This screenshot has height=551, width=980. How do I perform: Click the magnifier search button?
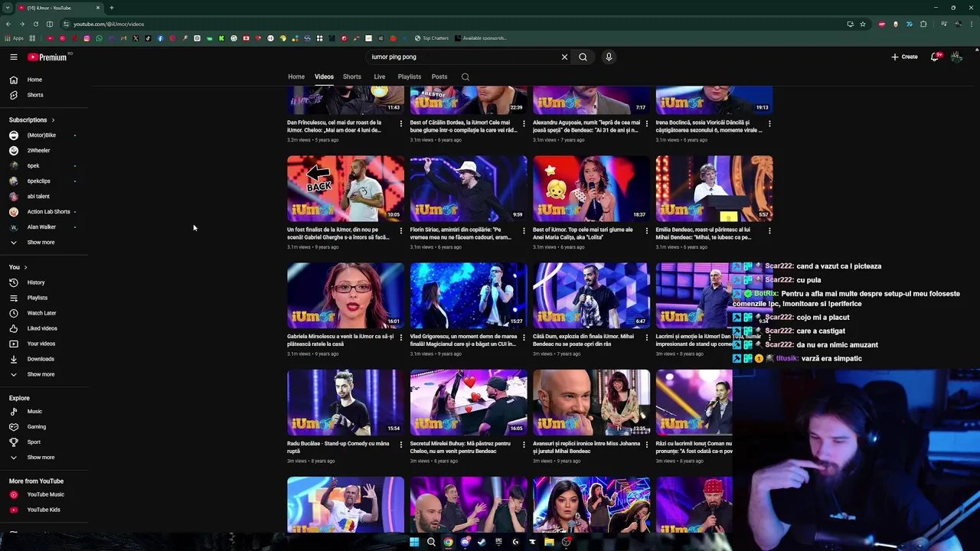point(583,57)
